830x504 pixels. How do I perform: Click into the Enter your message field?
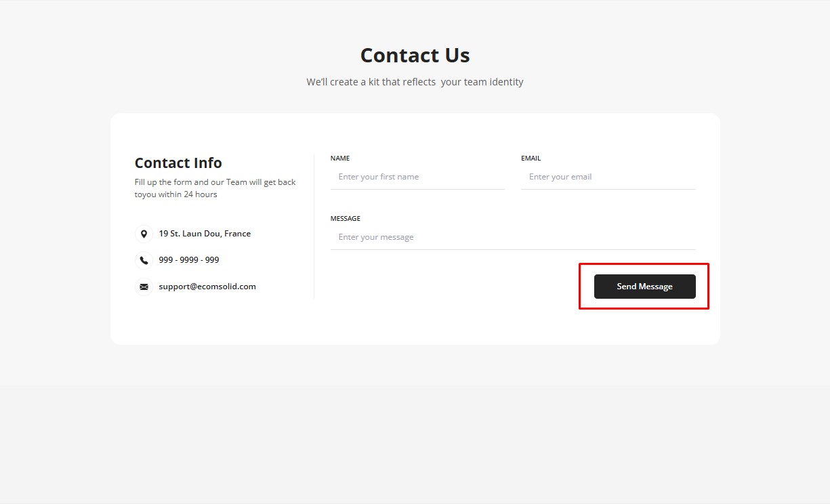[512, 237]
